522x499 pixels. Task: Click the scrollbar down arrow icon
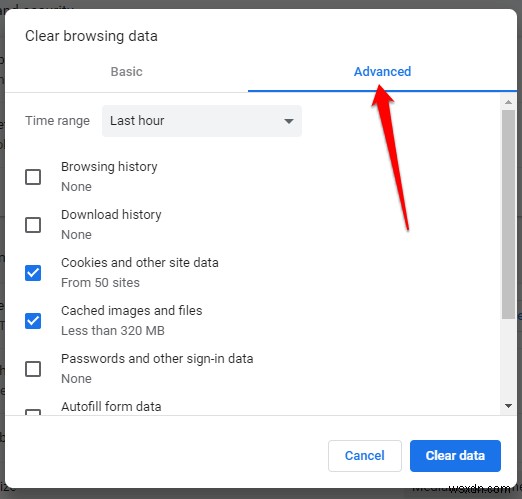tap(508, 406)
